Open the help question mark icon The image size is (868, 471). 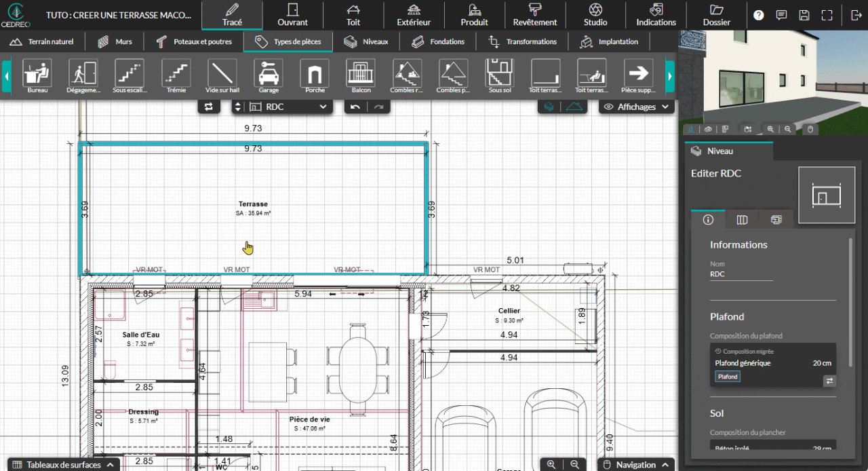(x=758, y=15)
